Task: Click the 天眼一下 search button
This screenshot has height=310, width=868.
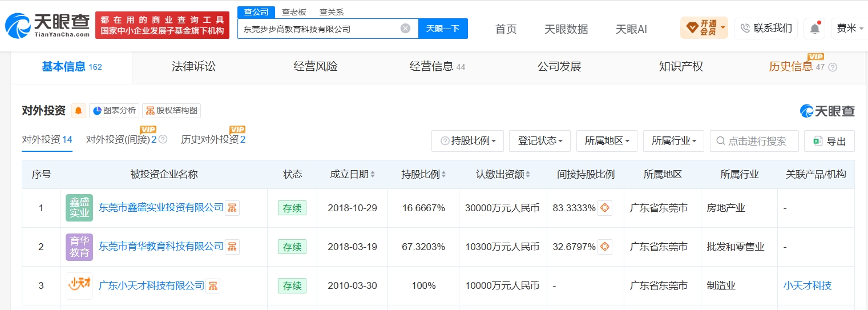Action: (443, 29)
